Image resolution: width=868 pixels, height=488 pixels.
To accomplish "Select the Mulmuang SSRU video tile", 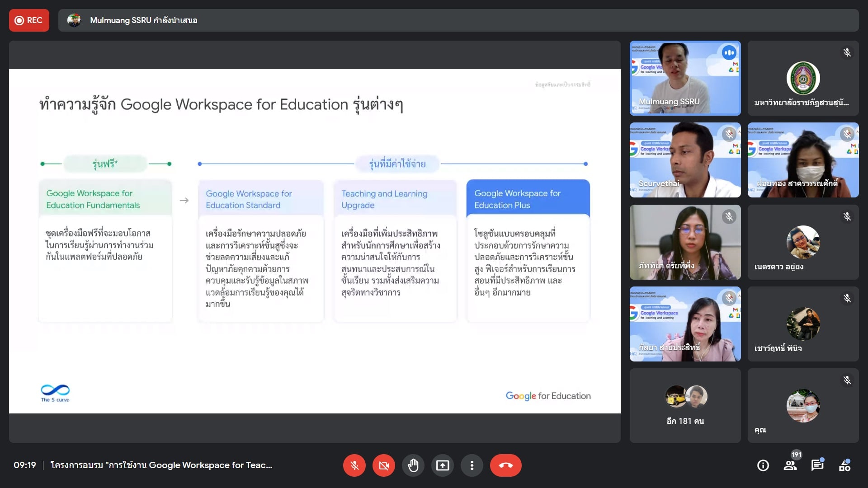I will click(685, 78).
